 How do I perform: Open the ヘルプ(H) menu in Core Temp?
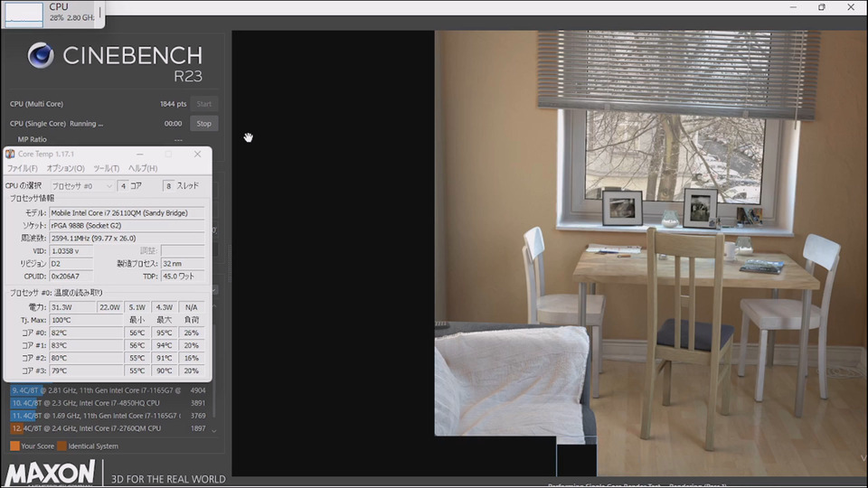143,168
